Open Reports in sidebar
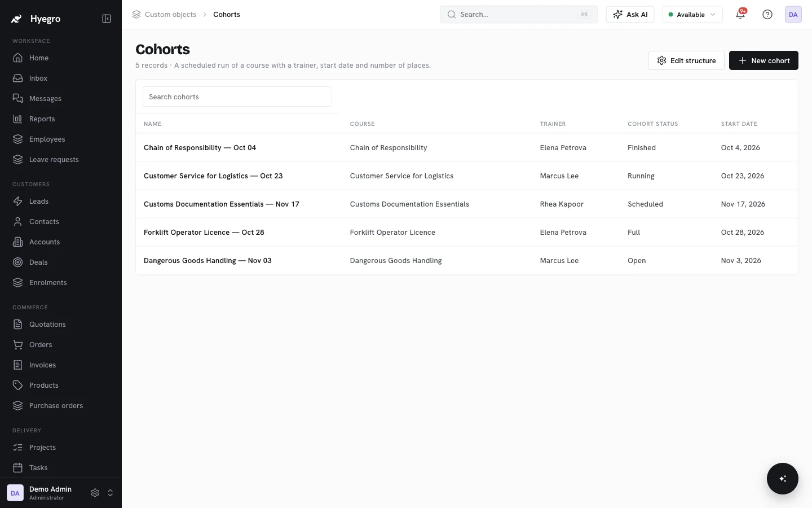812x508 pixels. 61,119
